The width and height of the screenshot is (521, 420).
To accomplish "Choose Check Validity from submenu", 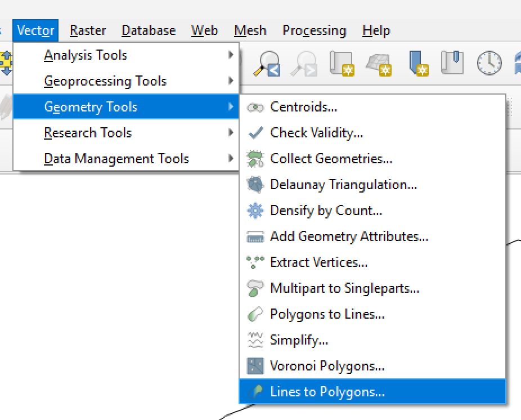I will [x=316, y=133].
